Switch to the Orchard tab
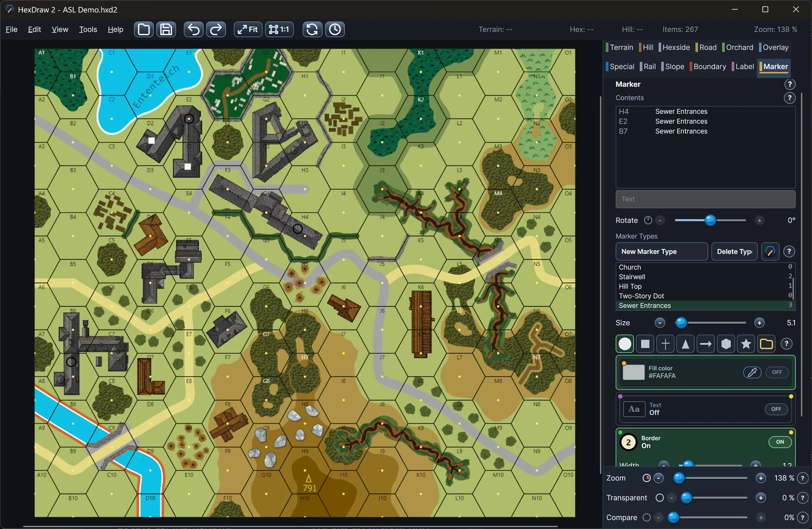 pos(738,47)
